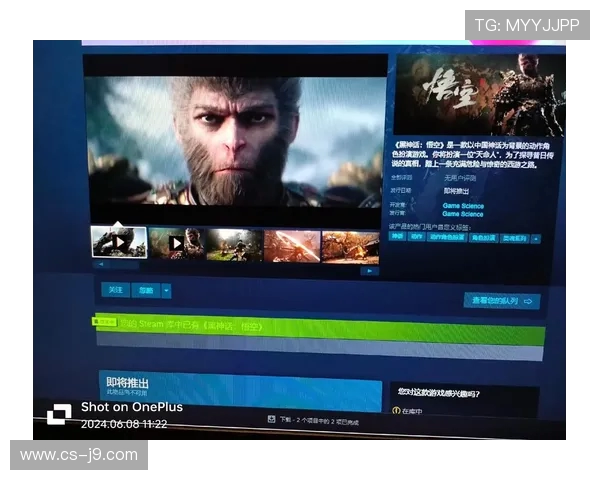Click the 下载 downloads completed text

[319, 421]
